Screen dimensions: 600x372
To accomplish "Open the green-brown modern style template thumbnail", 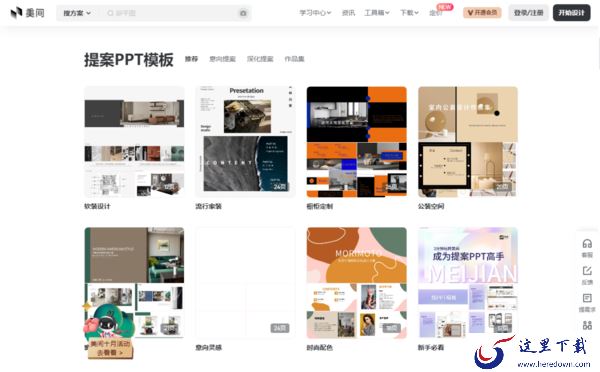I will (134, 282).
